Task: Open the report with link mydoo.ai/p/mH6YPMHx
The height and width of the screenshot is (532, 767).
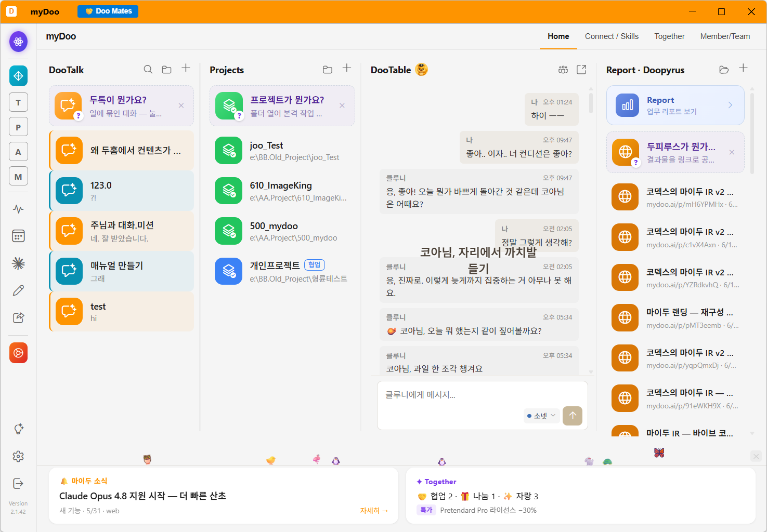Action: pos(675,197)
